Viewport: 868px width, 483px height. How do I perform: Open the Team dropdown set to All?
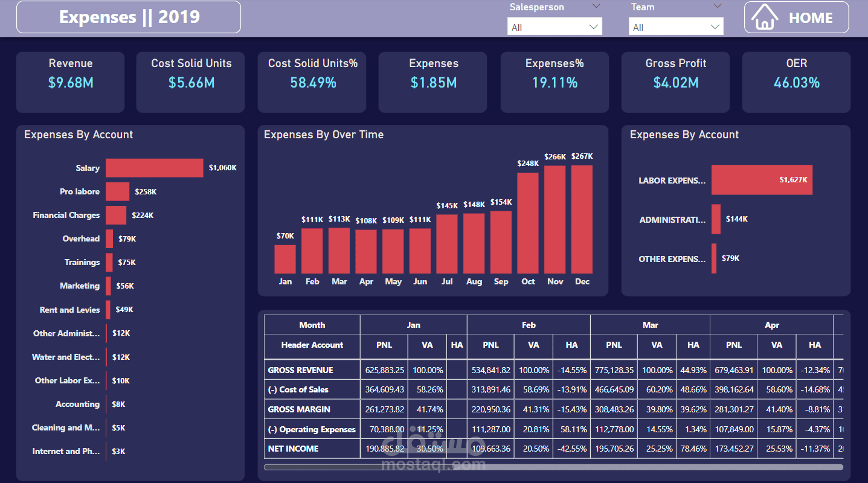tap(676, 27)
